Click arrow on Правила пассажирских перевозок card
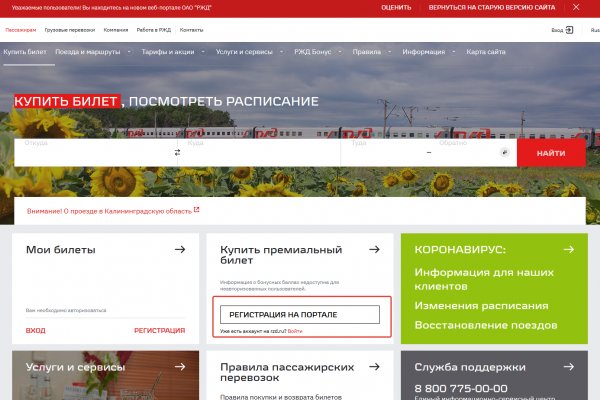This screenshot has height=400, width=600. pyautogui.click(x=374, y=367)
